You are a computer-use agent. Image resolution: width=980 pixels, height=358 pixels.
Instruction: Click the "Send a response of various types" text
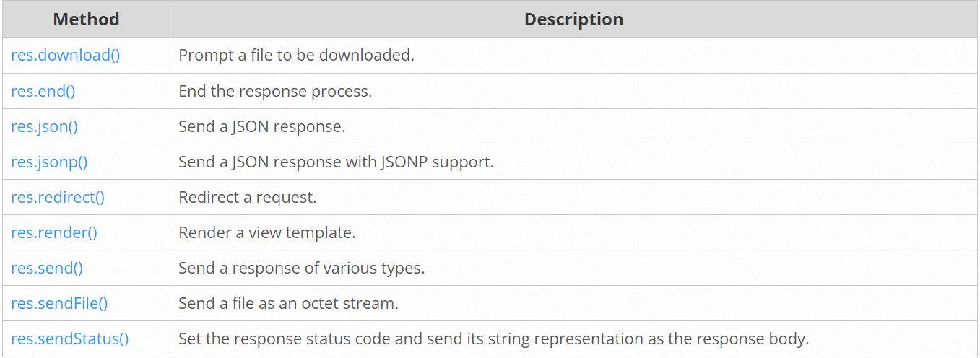pos(301,268)
